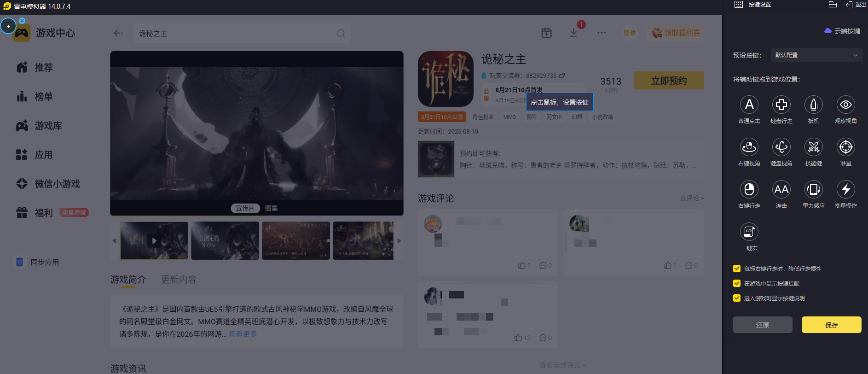Click the 按键设置 keyboard icon
The image size is (868, 374).
(x=739, y=5)
